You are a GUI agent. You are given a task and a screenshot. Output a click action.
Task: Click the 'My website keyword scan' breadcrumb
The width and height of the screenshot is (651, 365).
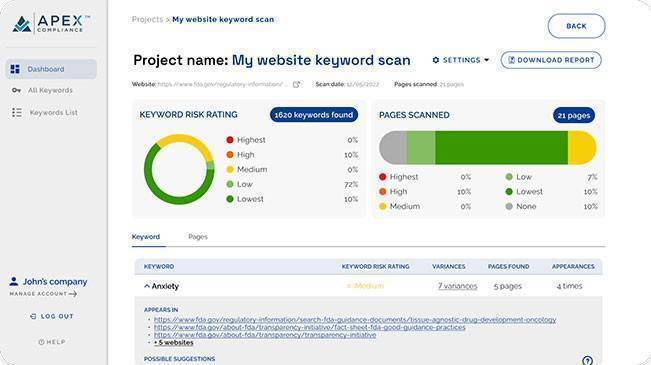[x=223, y=20]
